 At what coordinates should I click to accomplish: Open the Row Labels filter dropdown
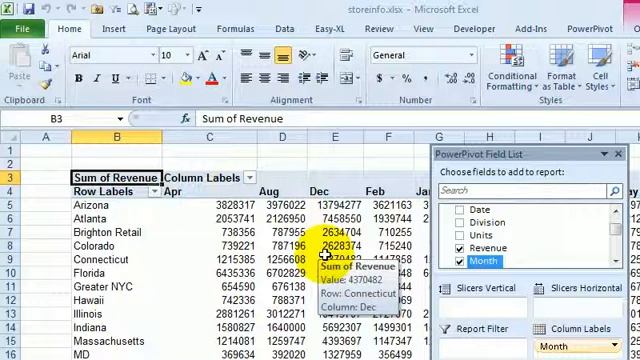point(154,191)
